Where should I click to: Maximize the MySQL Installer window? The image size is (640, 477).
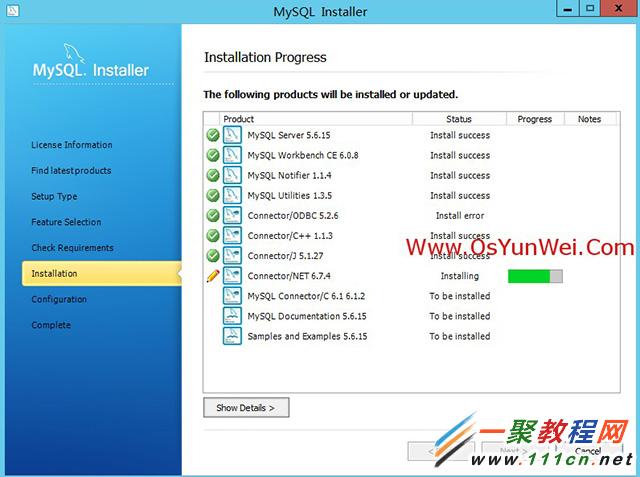coord(590,8)
